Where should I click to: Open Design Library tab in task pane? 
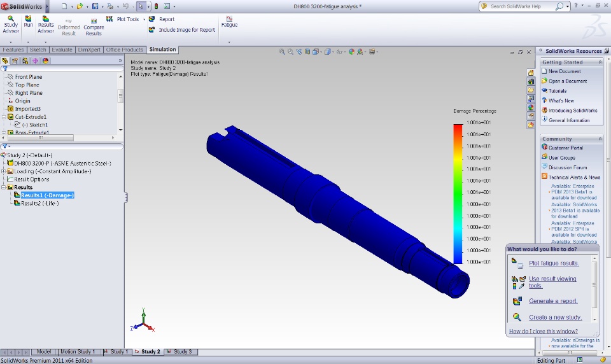tap(531, 81)
